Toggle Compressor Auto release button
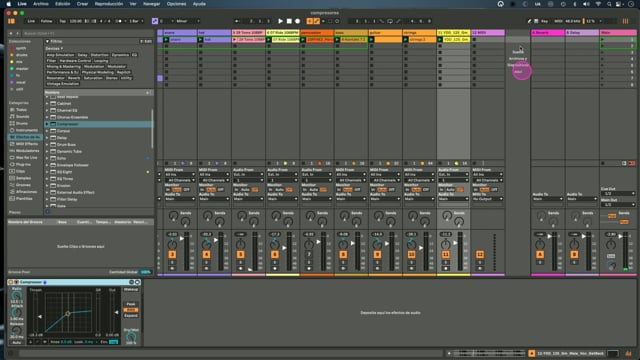The image size is (640, 360). coord(17,342)
